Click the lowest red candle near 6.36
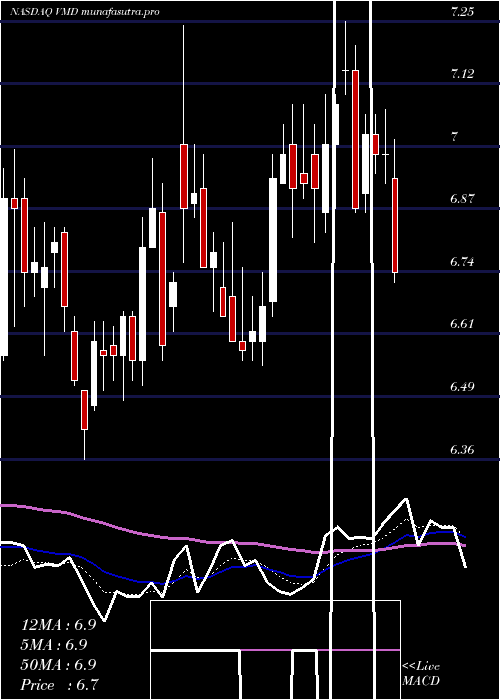 pos(84,410)
